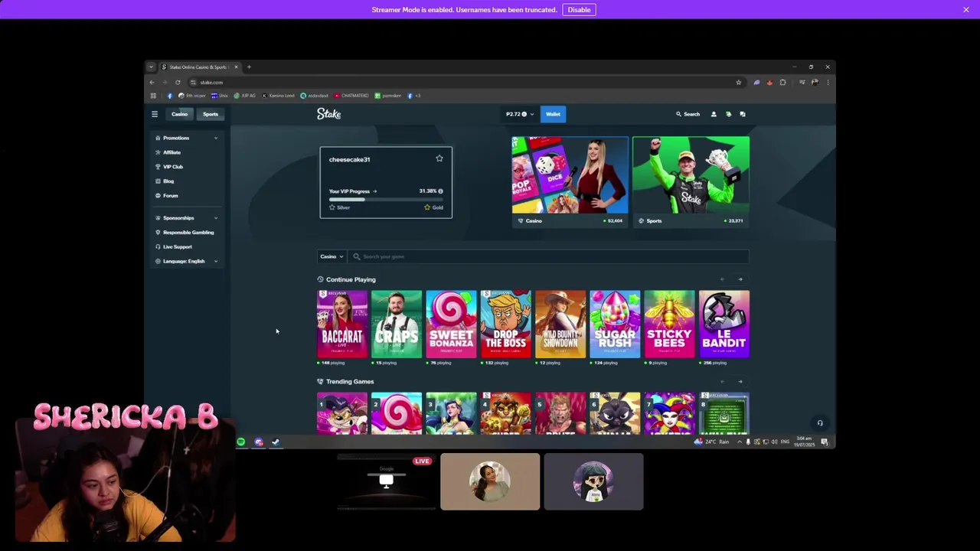Launch the Wild Bounty Showdown game
This screenshot has height=551, width=980.
point(560,324)
